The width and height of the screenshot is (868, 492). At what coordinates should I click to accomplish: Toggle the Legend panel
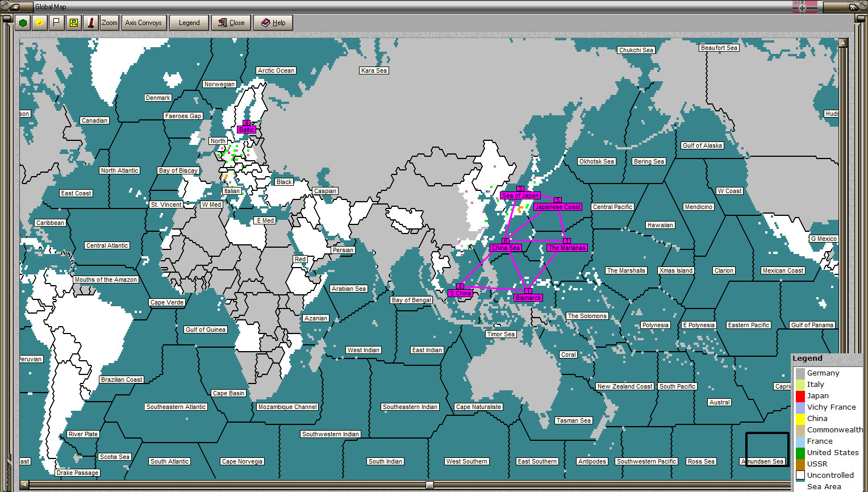point(189,22)
